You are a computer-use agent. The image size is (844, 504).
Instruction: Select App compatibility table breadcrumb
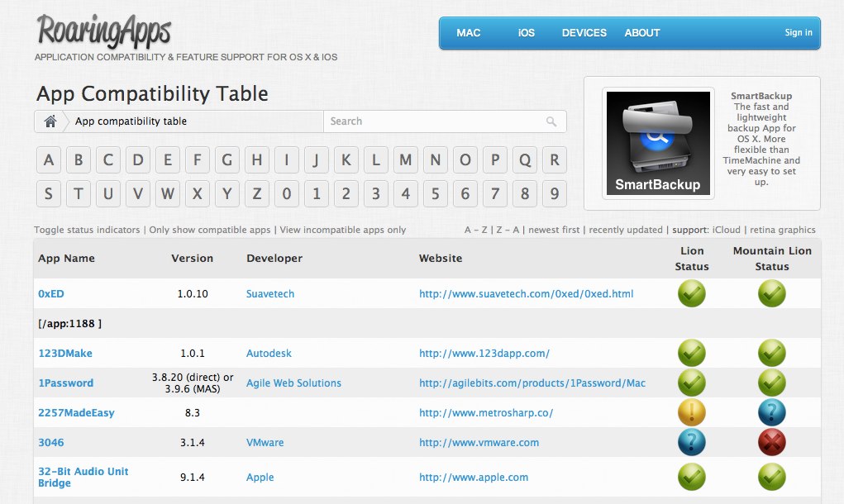(131, 121)
